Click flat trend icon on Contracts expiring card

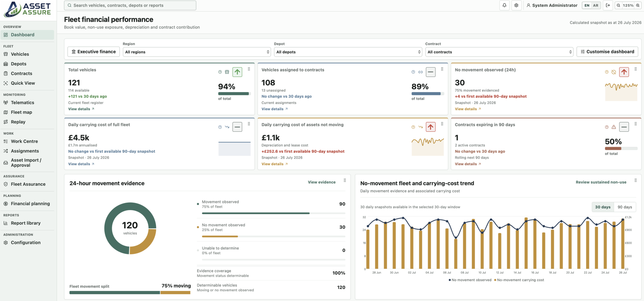pyautogui.click(x=624, y=127)
